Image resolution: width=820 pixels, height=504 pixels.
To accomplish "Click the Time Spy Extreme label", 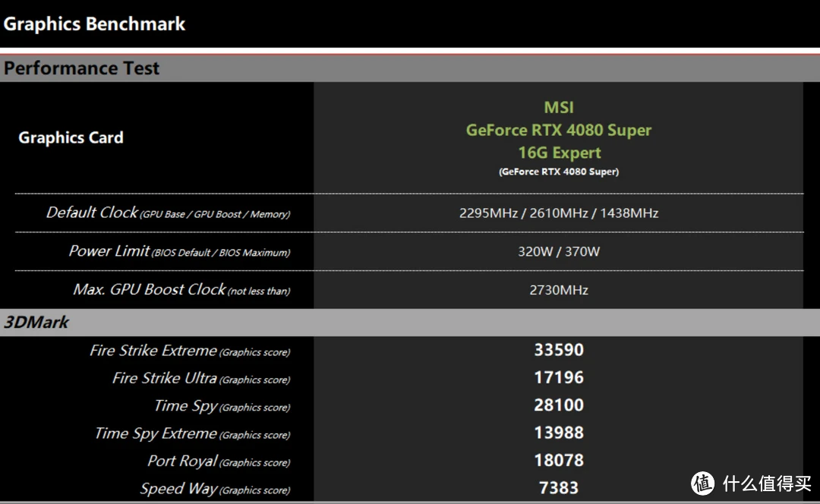I will 192,434.
